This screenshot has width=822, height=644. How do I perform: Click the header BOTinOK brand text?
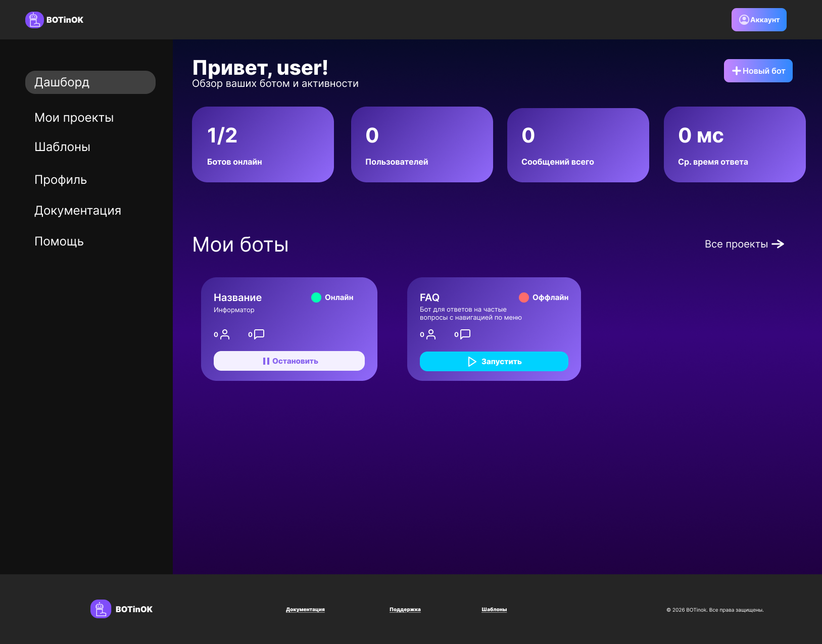pos(65,20)
